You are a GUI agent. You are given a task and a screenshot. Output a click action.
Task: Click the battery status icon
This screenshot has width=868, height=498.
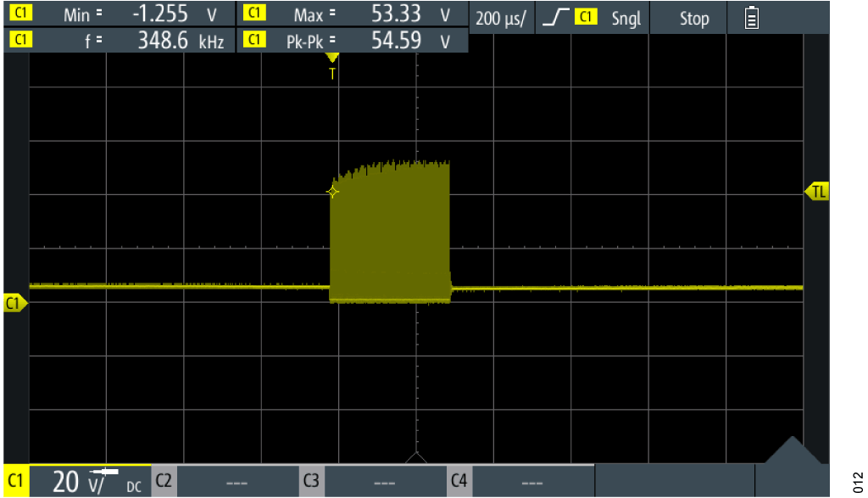(x=751, y=18)
